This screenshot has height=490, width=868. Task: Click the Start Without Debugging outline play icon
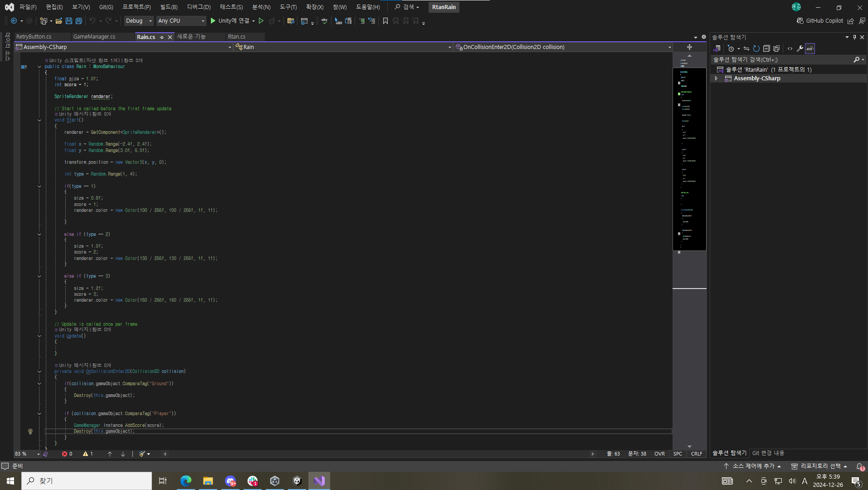click(261, 21)
